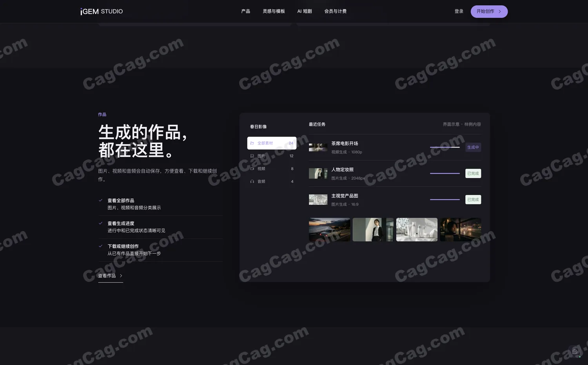Open the 产品 menu in the navbar

(246, 11)
